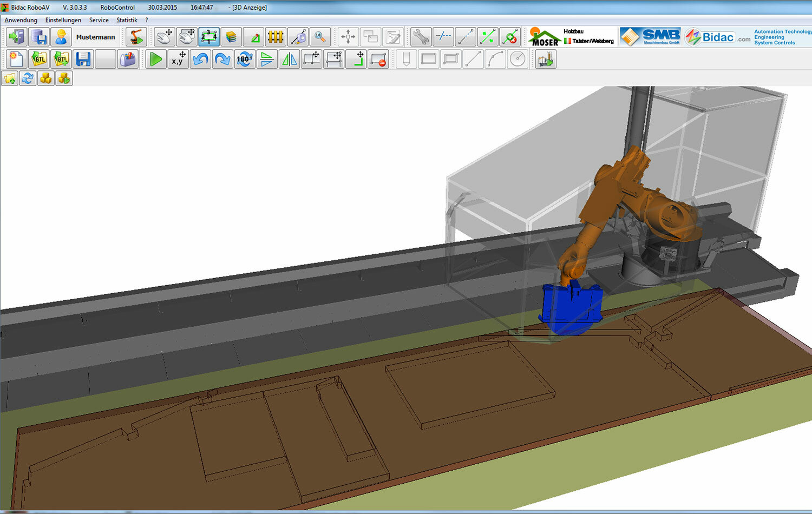Click the double rectangle align icon
The height and width of the screenshot is (514, 812).
coord(334,59)
